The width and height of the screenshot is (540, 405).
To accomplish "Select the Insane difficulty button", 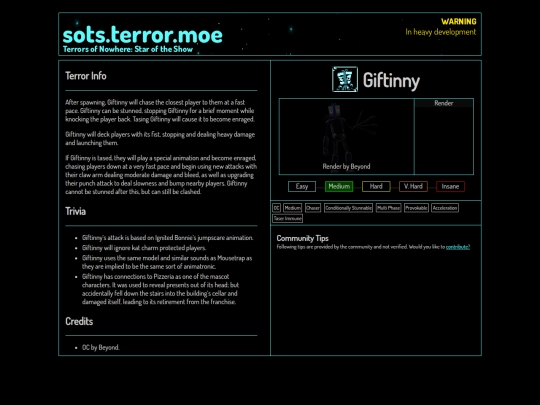I will (x=450, y=186).
